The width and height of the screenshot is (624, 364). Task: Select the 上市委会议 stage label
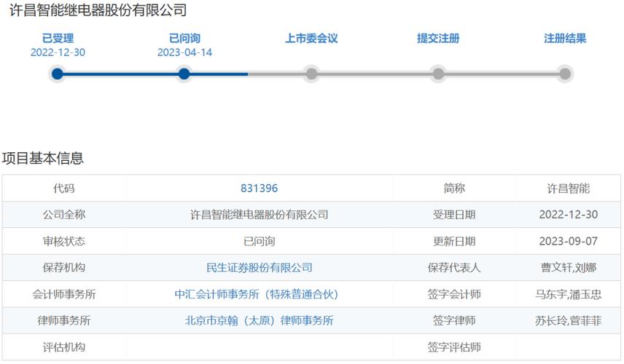(x=311, y=39)
